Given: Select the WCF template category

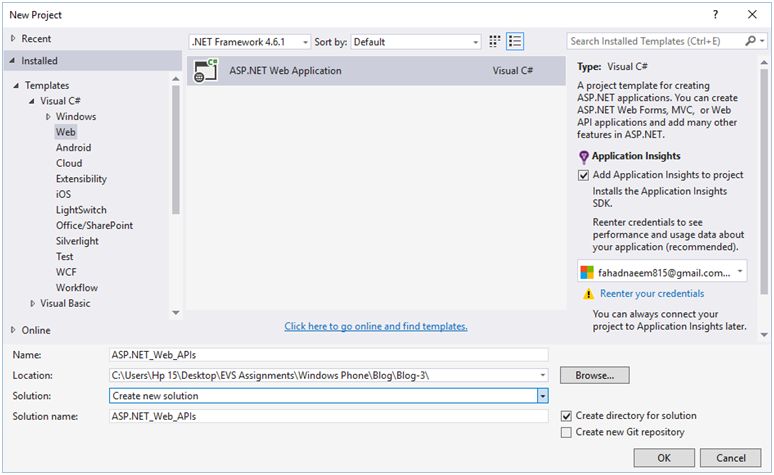Looking at the screenshot, I should pyautogui.click(x=66, y=272).
